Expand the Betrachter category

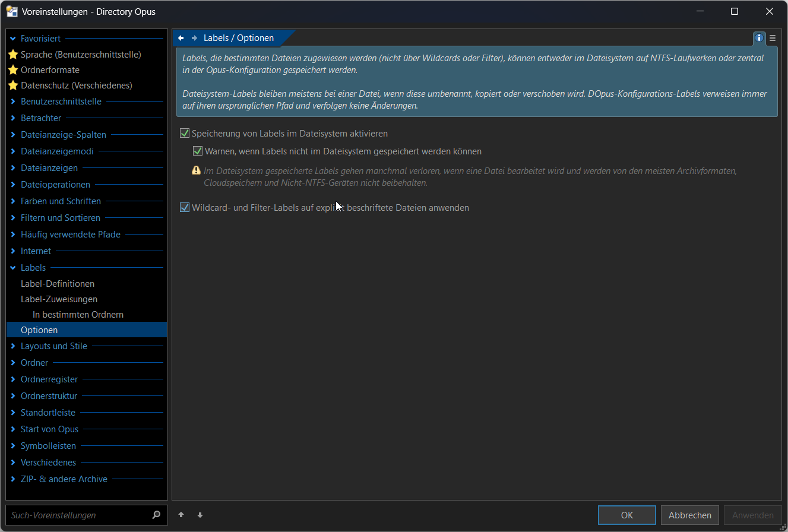[x=13, y=118]
